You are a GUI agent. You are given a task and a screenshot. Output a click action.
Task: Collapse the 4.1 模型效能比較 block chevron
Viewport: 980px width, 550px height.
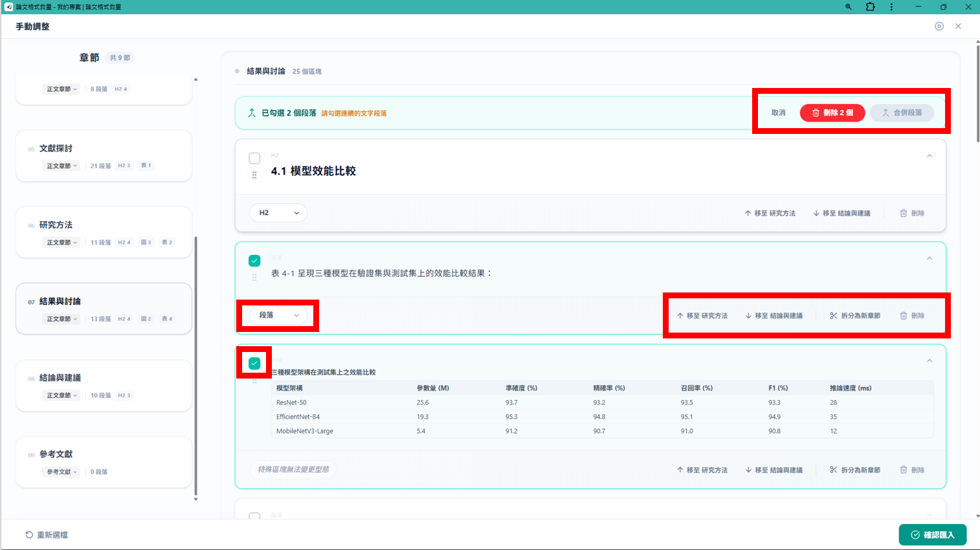click(x=930, y=156)
